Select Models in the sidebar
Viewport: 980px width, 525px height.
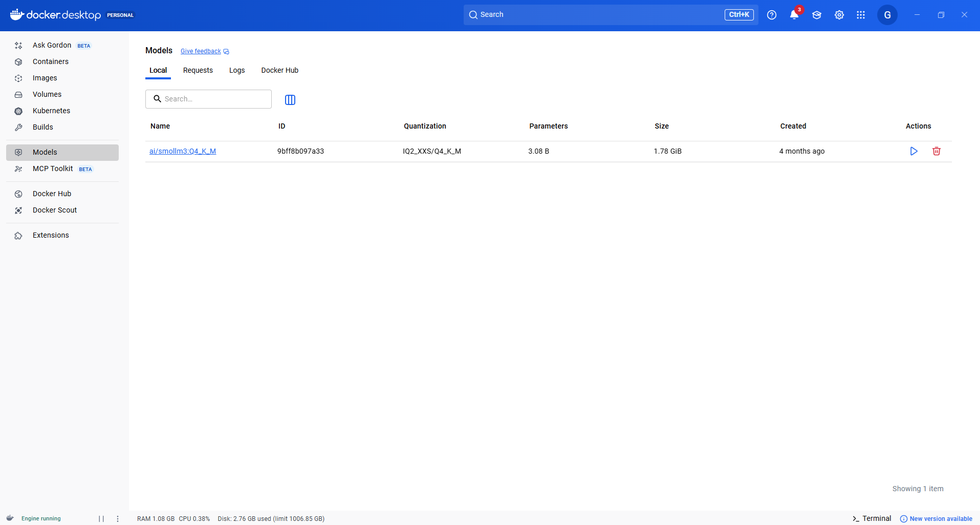pos(62,152)
